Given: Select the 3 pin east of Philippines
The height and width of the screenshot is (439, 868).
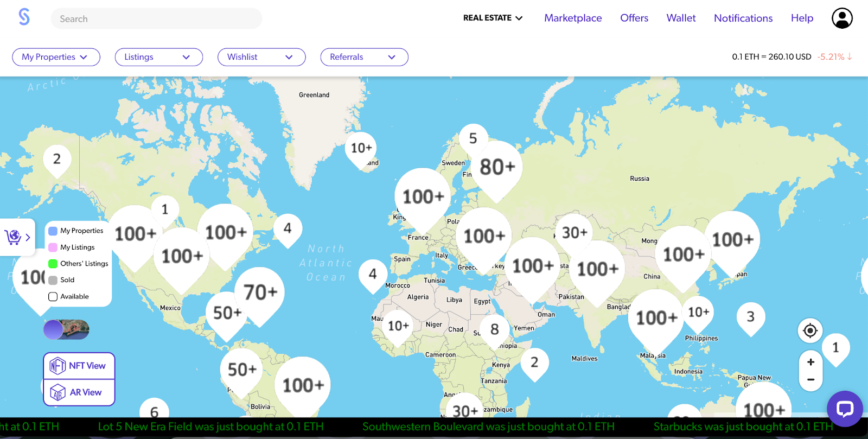Looking at the screenshot, I should pos(751,319).
